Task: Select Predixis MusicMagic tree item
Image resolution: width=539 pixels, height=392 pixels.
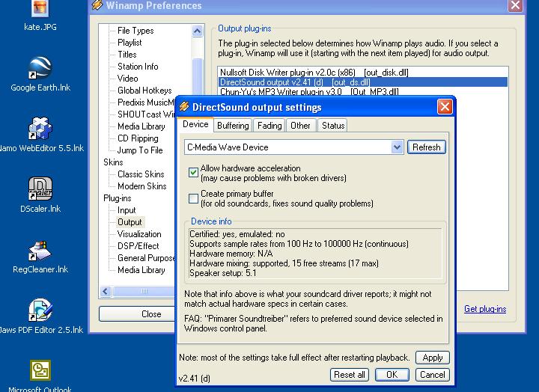Action: [x=146, y=102]
